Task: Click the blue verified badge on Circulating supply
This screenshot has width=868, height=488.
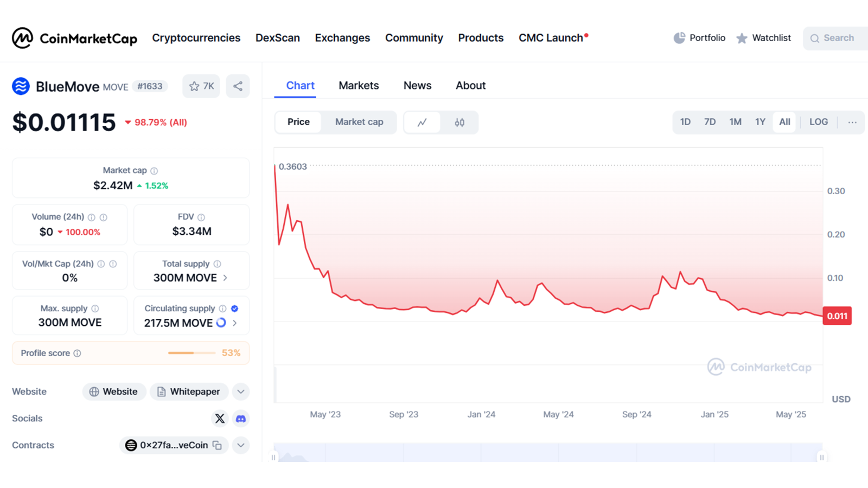Action: (234, 309)
